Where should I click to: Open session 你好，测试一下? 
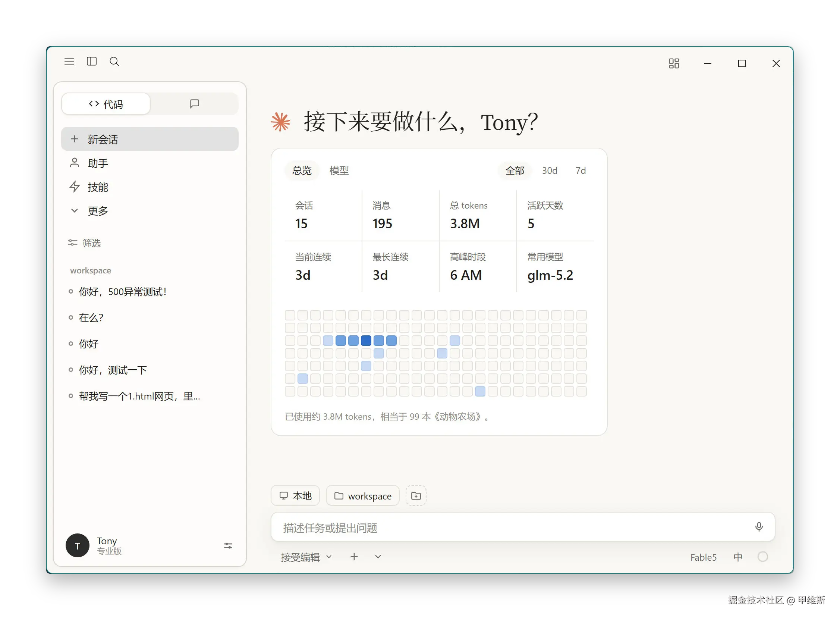click(x=150, y=370)
